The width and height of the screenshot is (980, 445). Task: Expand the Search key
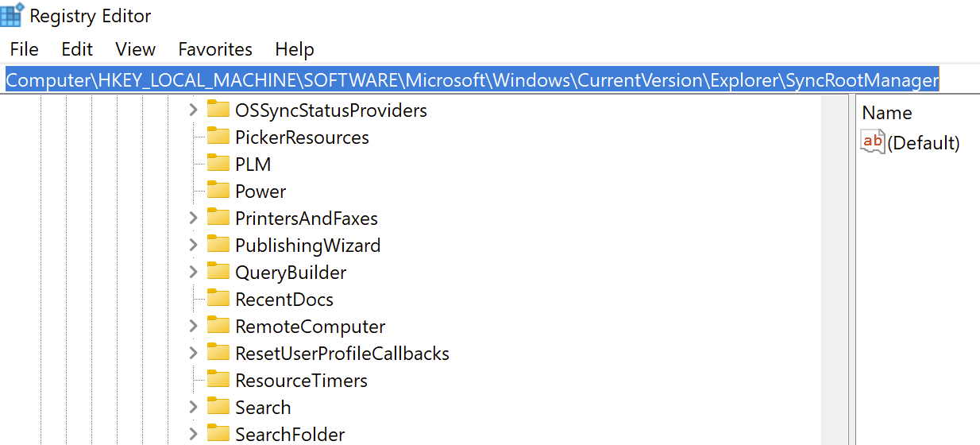193,407
